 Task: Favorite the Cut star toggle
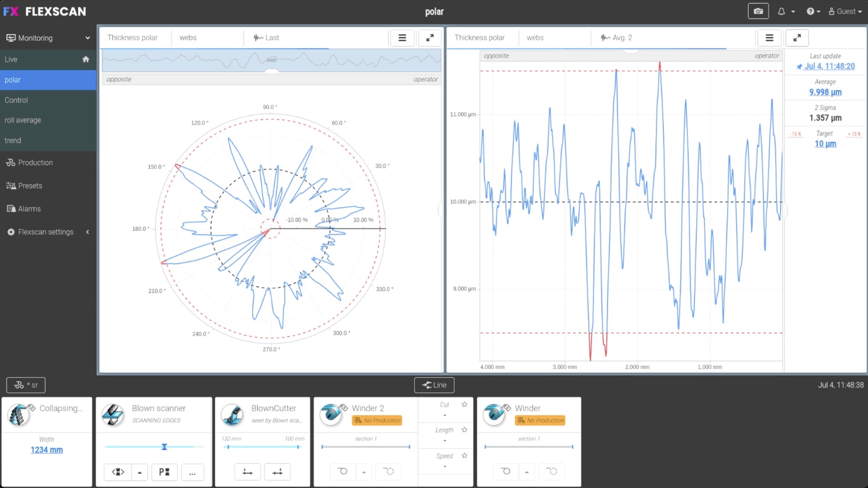pos(464,404)
